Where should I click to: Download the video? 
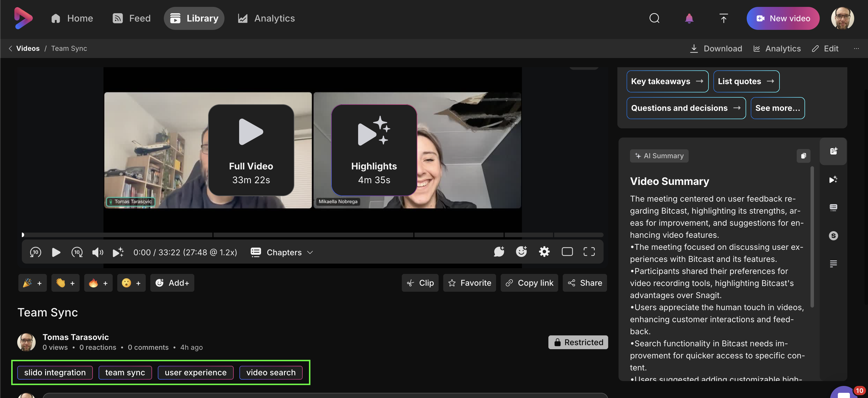tap(716, 49)
